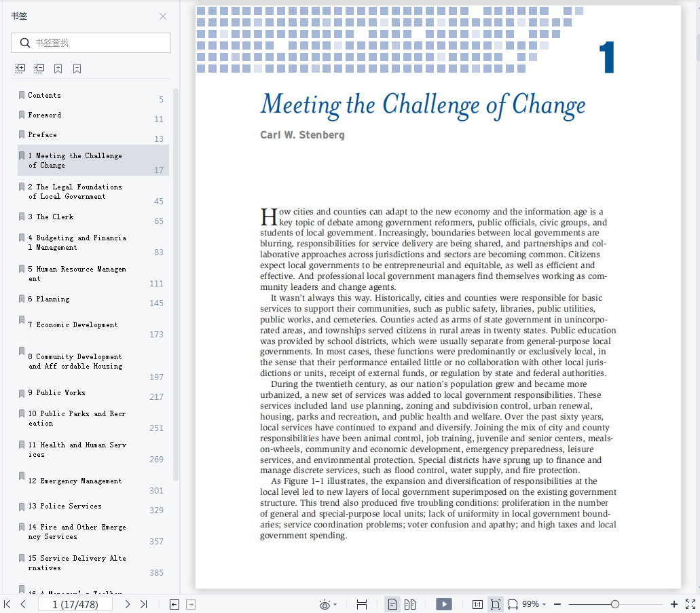
Task: Click the bookmark flag icon beside Contents
Action: [x=22, y=95]
